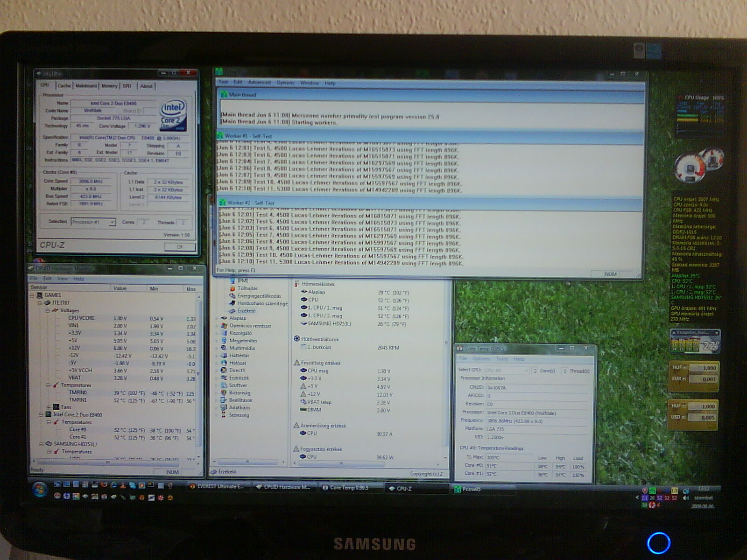Select the Hordozható számítógép icon in EVEREST

pyautogui.click(x=233, y=303)
